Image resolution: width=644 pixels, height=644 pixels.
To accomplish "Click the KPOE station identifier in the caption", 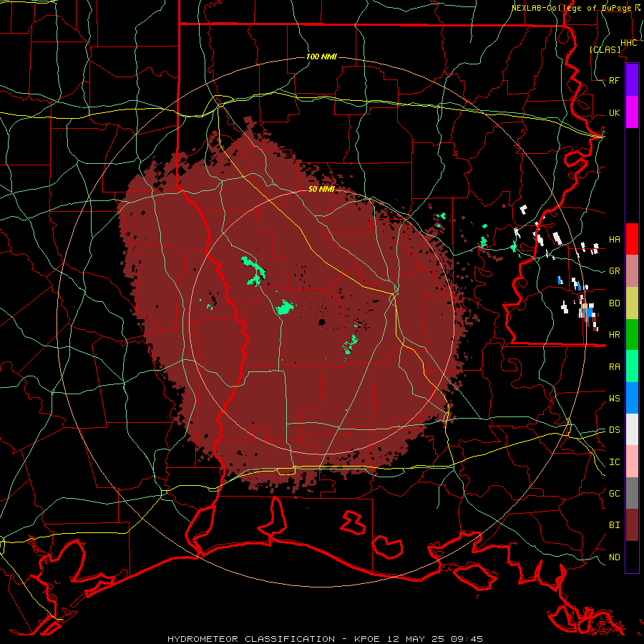I will [x=369, y=639].
